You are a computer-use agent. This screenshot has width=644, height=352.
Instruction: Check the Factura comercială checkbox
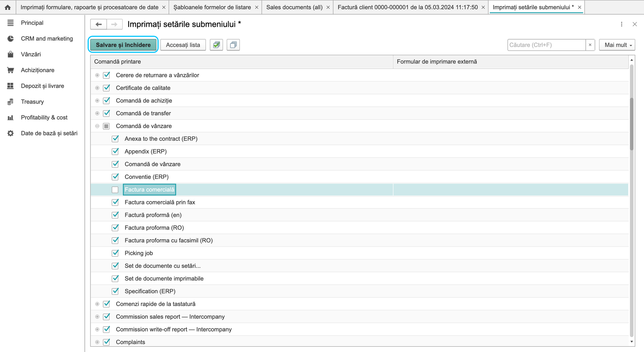click(x=115, y=190)
